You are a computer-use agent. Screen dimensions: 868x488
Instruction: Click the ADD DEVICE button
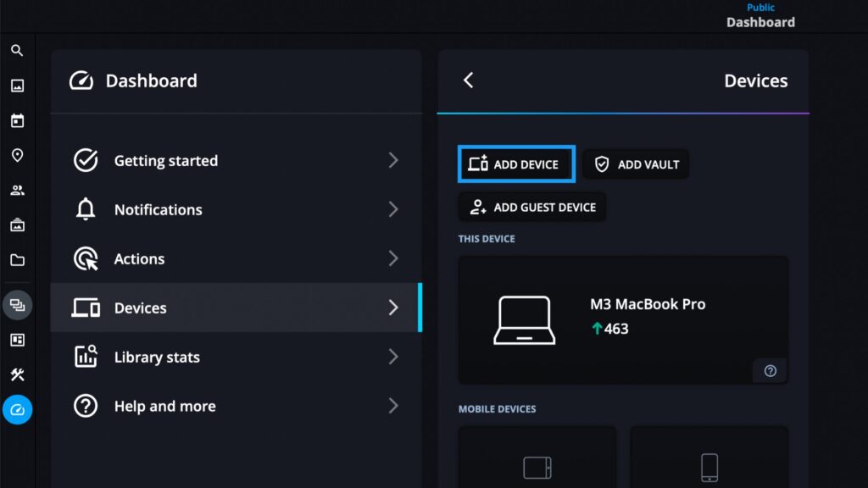[x=516, y=164]
